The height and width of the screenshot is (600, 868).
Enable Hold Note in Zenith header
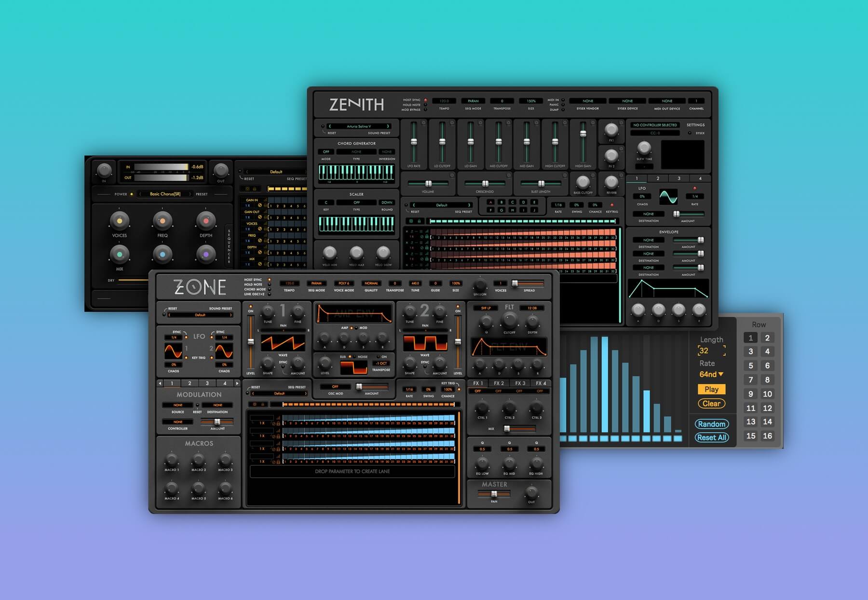click(x=425, y=105)
